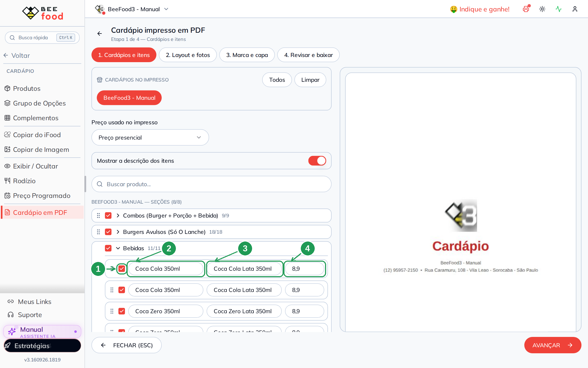Open the activity pulse icon

(559, 9)
